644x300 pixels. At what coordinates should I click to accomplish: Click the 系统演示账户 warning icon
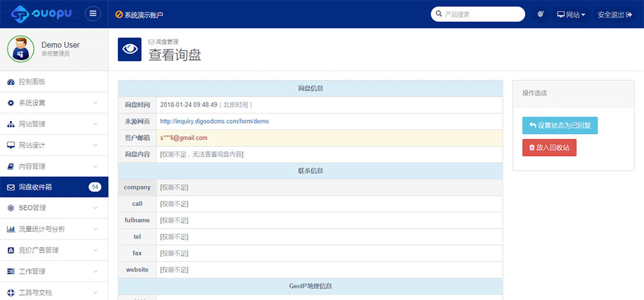[x=118, y=14]
